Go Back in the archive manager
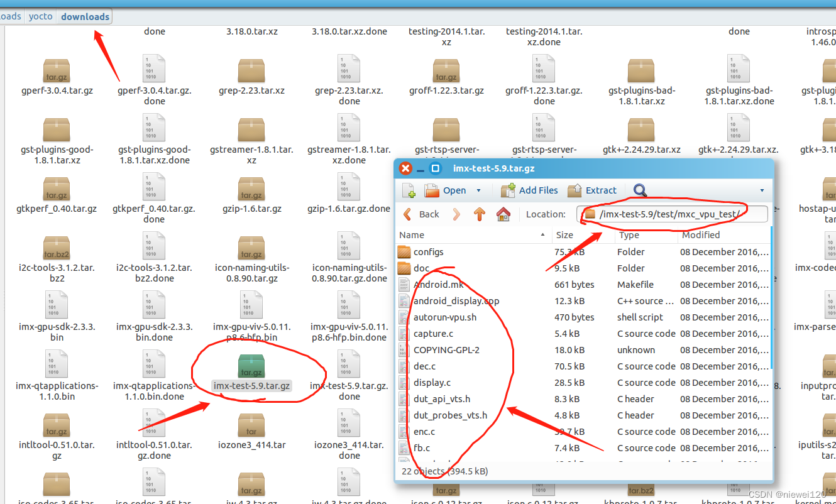Image resolution: width=836 pixels, height=504 pixels. point(421,214)
